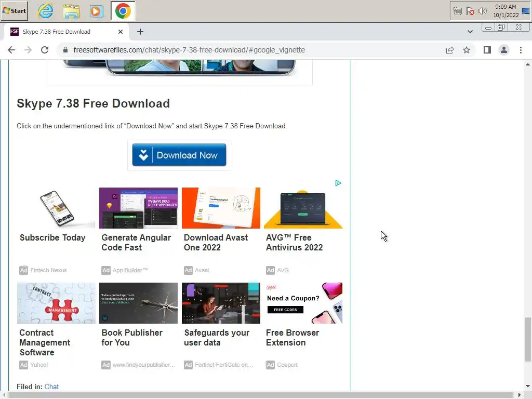Open the Chrome profile avatar

click(x=504, y=50)
